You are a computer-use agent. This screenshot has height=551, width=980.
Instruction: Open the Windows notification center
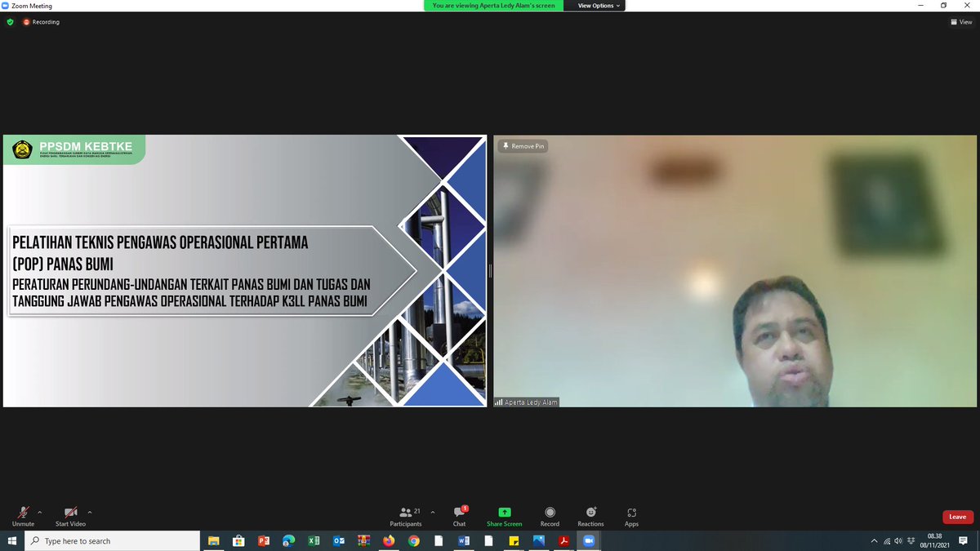pos(964,541)
